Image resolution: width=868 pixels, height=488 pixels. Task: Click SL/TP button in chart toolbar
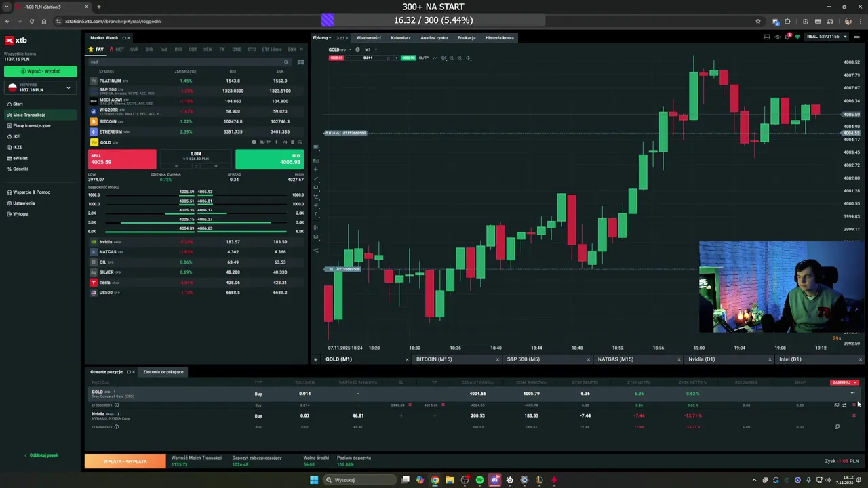coord(424,58)
